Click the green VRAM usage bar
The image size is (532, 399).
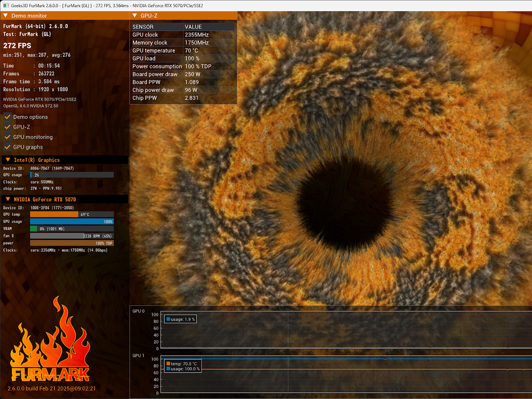point(33,229)
